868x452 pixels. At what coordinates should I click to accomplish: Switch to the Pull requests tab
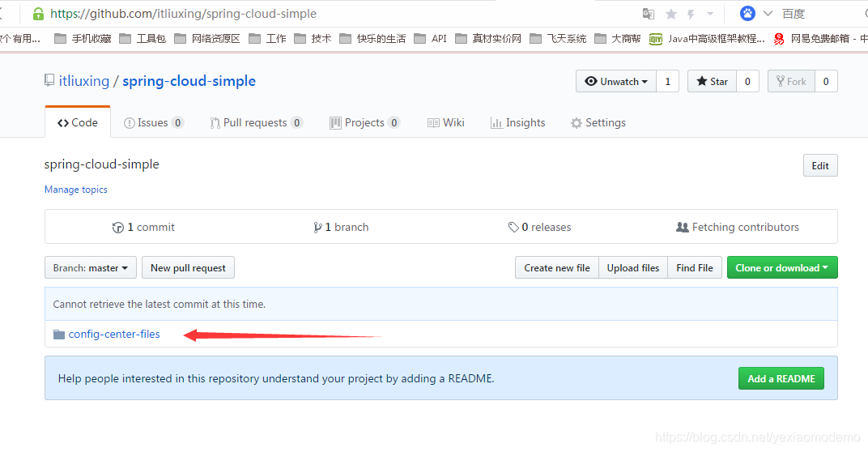point(257,122)
